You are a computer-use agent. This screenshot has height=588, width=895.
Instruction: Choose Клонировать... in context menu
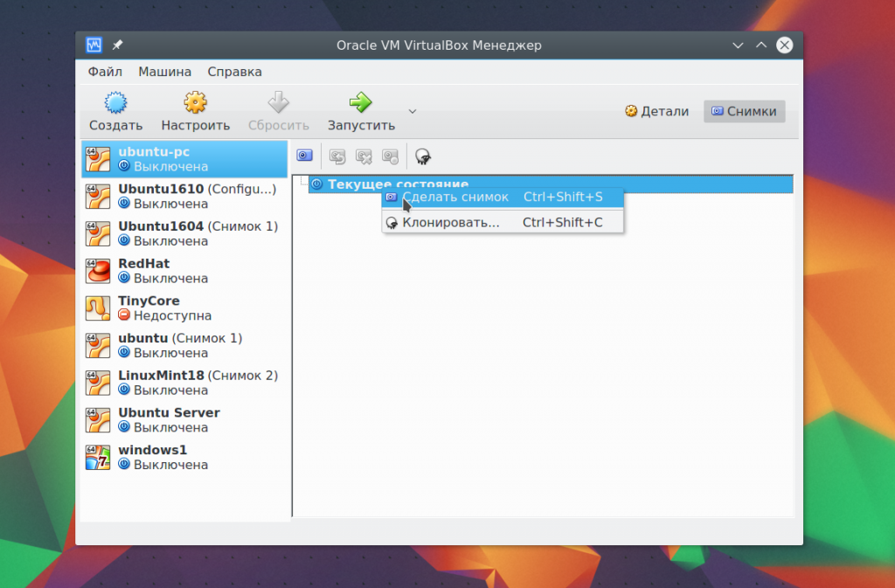503,223
